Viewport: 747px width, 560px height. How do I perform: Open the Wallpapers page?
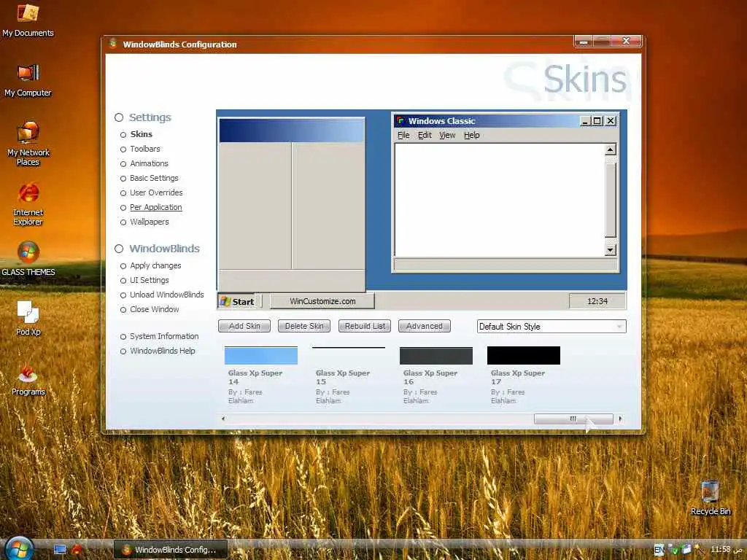click(149, 222)
